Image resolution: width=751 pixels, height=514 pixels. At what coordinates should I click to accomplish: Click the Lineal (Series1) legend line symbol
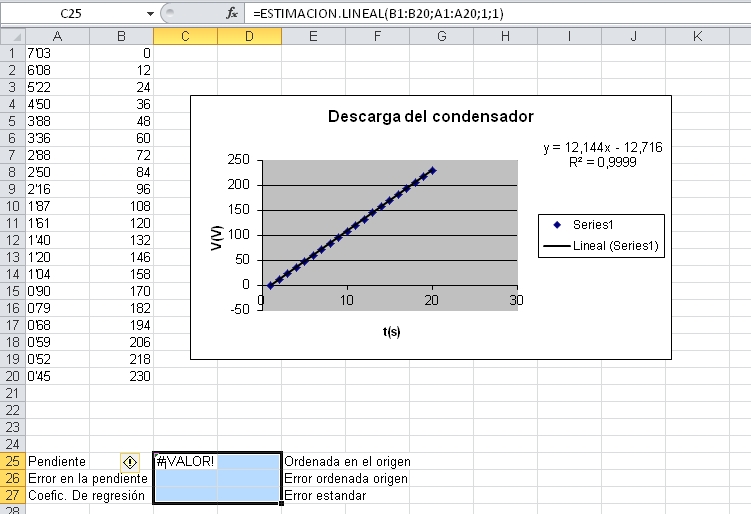557,244
